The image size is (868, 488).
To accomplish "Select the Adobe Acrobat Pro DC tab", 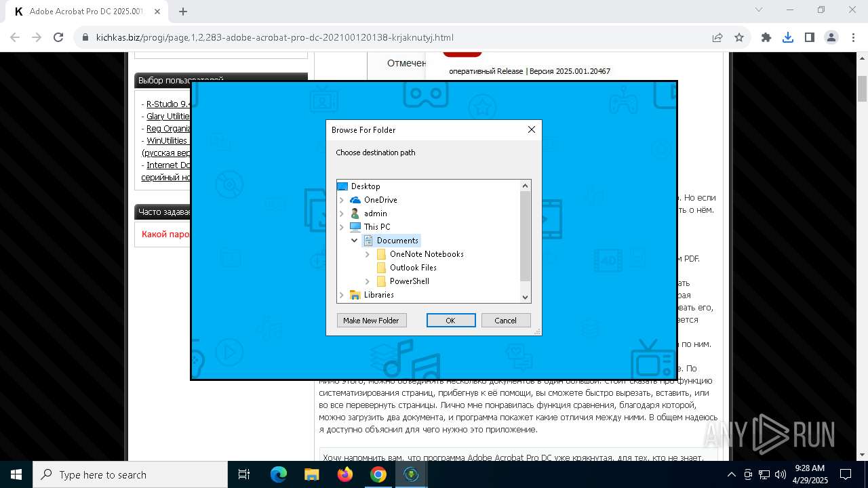I will pos(85,12).
